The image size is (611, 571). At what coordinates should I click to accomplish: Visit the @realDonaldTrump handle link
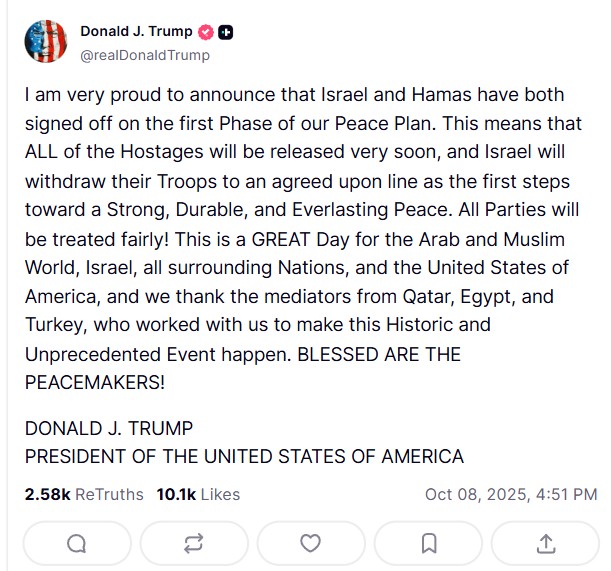[x=144, y=55]
